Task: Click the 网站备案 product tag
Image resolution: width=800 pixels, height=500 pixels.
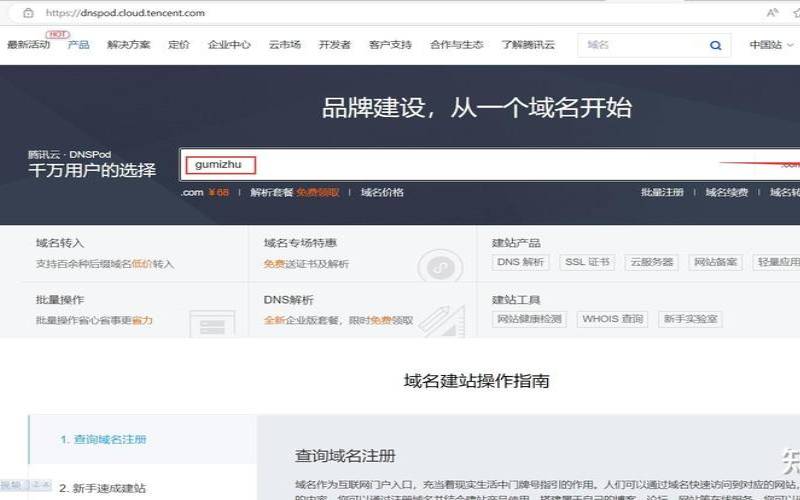Action: 715,262
